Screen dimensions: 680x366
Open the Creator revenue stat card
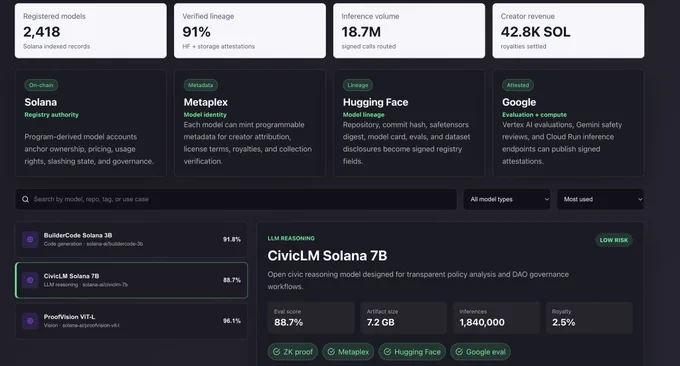pos(568,31)
